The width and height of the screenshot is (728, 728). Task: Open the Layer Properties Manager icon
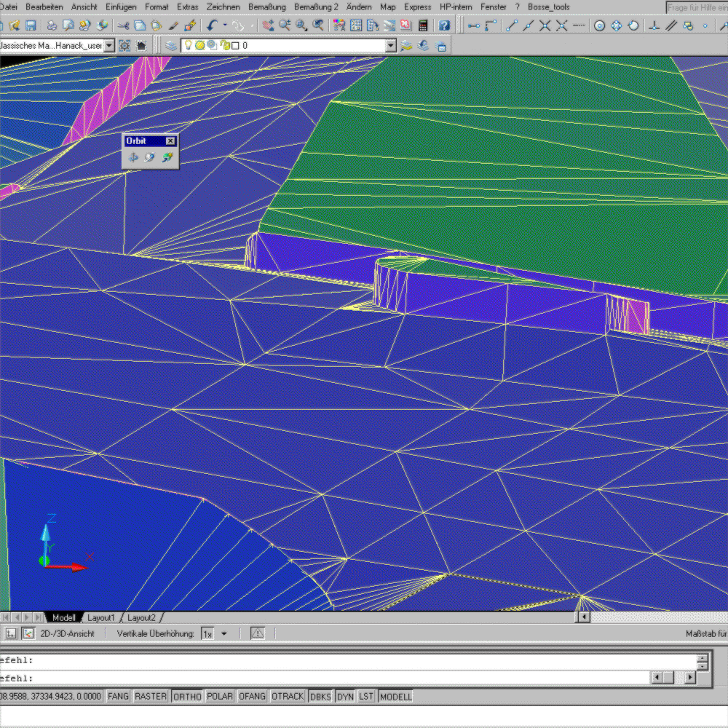pos(170,45)
